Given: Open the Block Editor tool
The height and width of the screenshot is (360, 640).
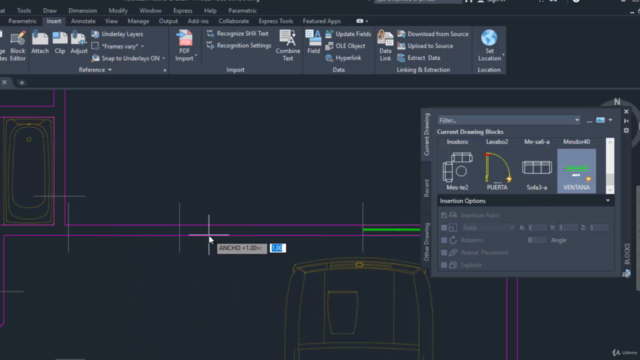Looking at the screenshot, I should pyautogui.click(x=18, y=46).
